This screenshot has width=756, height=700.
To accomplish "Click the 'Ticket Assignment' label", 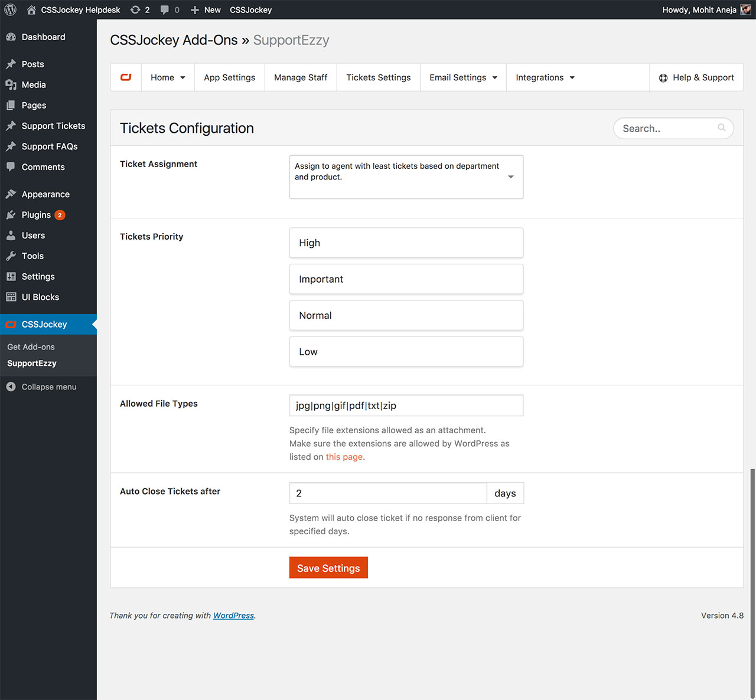I will pyautogui.click(x=158, y=164).
